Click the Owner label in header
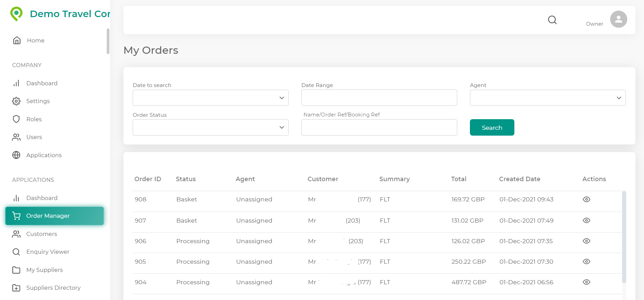 click(x=594, y=24)
